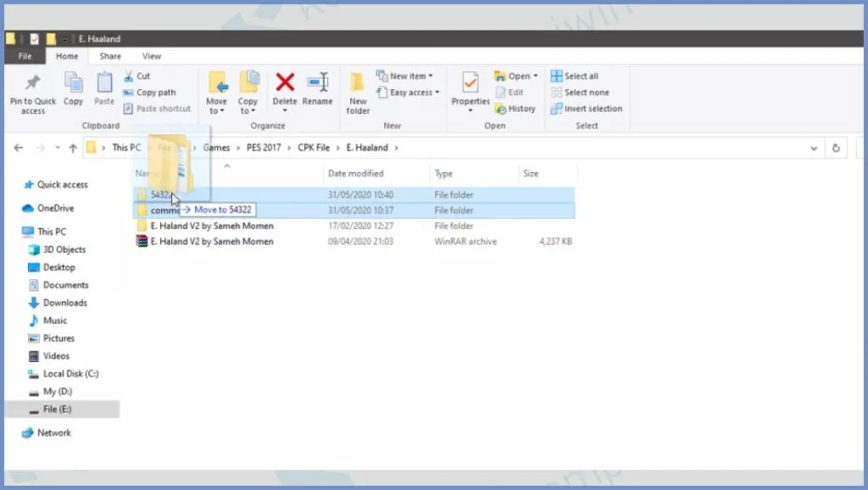The height and width of the screenshot is (490, 868).
Task: Click Invert selection option
Action: pos(557,109)
